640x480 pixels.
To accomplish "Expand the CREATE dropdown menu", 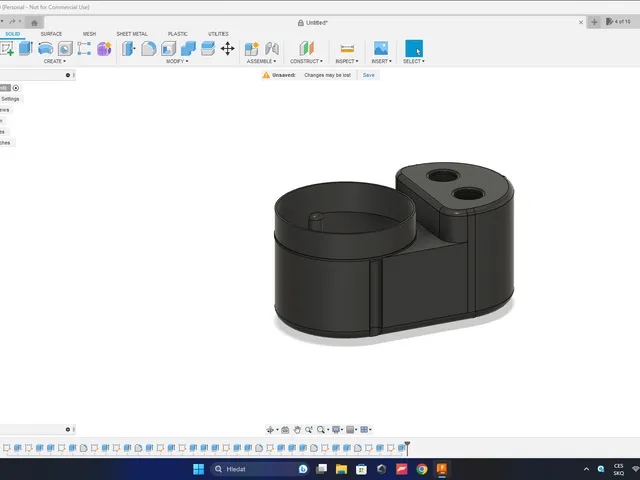I will 55,61.
